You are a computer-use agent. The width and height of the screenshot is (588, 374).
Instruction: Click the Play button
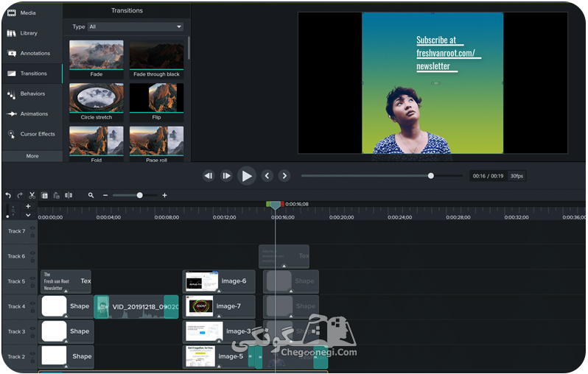point(247,176)
